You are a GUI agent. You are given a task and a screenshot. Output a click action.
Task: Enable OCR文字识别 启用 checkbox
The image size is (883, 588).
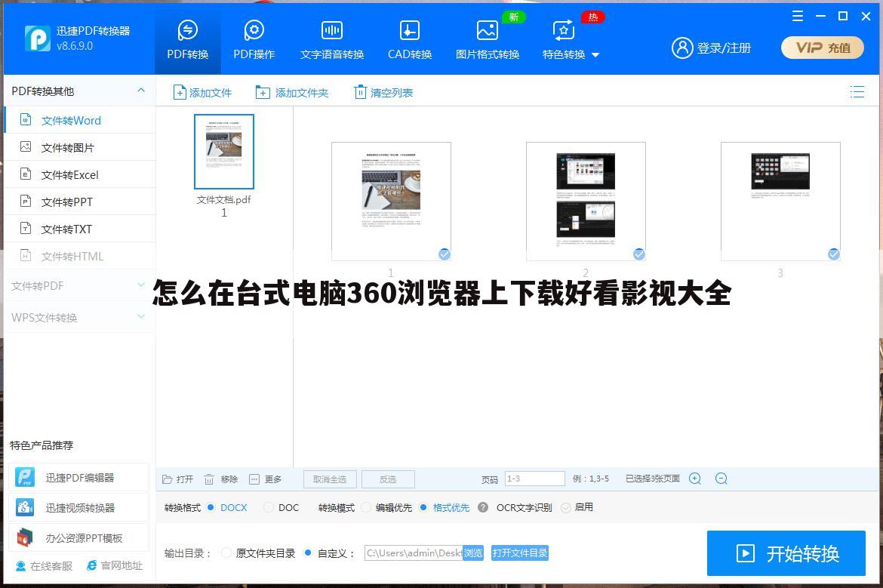point(566,507)
